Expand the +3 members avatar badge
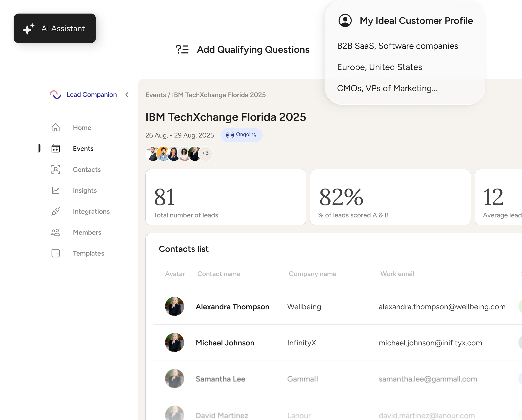 pyautogui.click(x=205, y=153)
